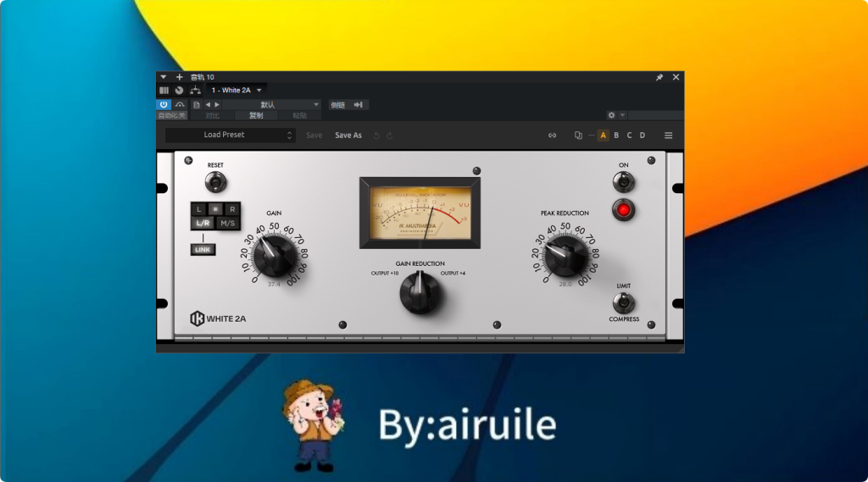Click the empty field beside the gear
868x482 pixels.
coord(655,115)
